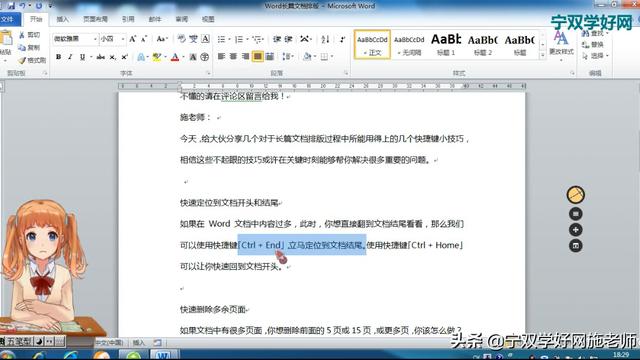Click the Find (查找) button
This screenshot has width=640, height=360.
point(595,33)
